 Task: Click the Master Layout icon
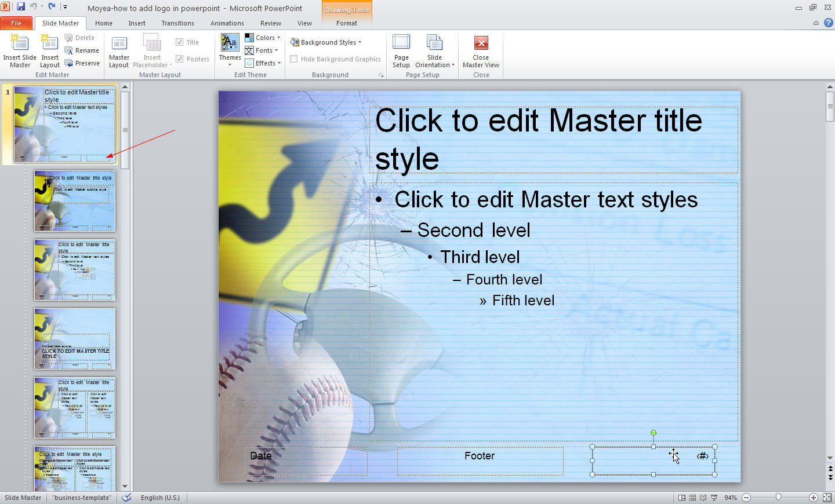coord(119,49)
